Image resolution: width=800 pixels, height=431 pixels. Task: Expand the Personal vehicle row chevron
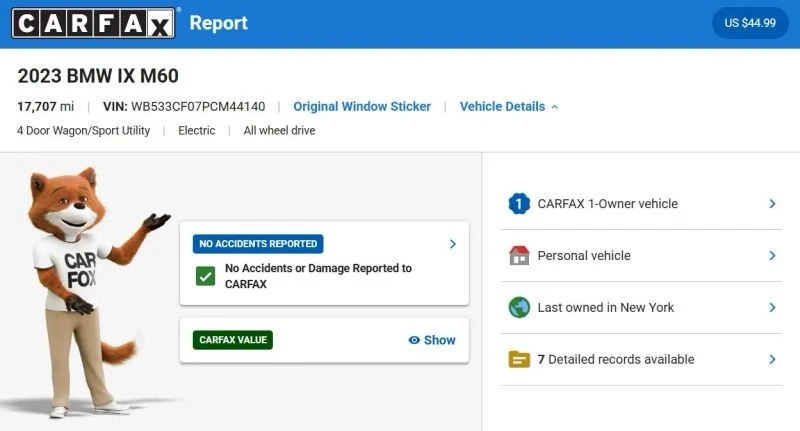tap(772, 256)
